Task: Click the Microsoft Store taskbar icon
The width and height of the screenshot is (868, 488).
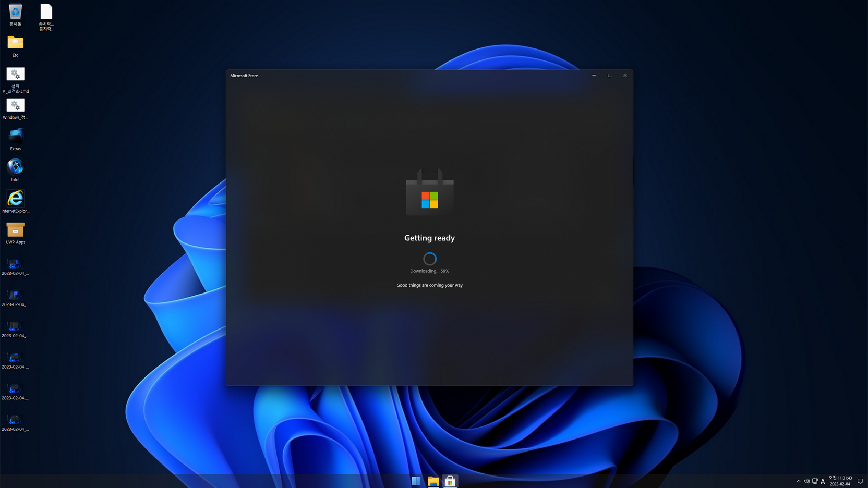Action: tap(450, 481)
